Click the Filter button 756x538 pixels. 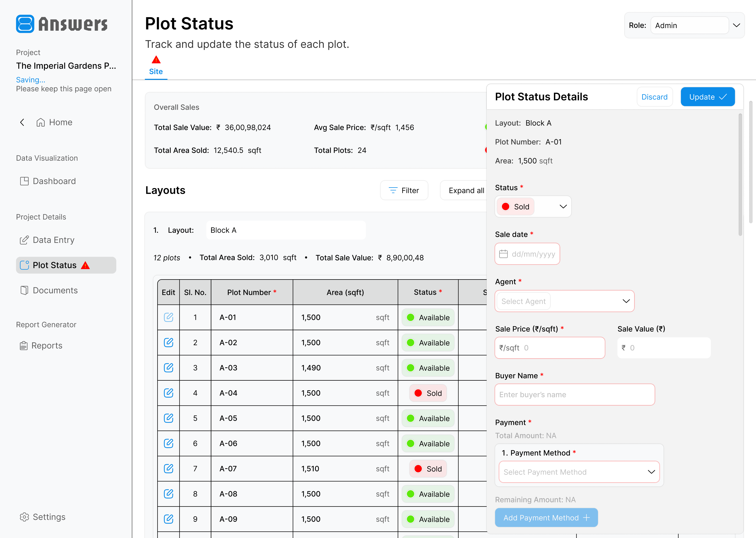(x=404, y=190)
